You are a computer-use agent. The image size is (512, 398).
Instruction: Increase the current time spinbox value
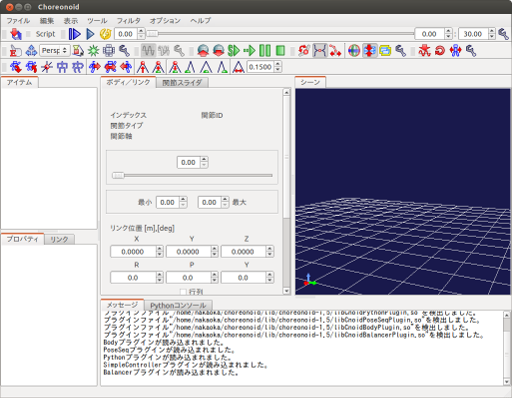[141, 31]
